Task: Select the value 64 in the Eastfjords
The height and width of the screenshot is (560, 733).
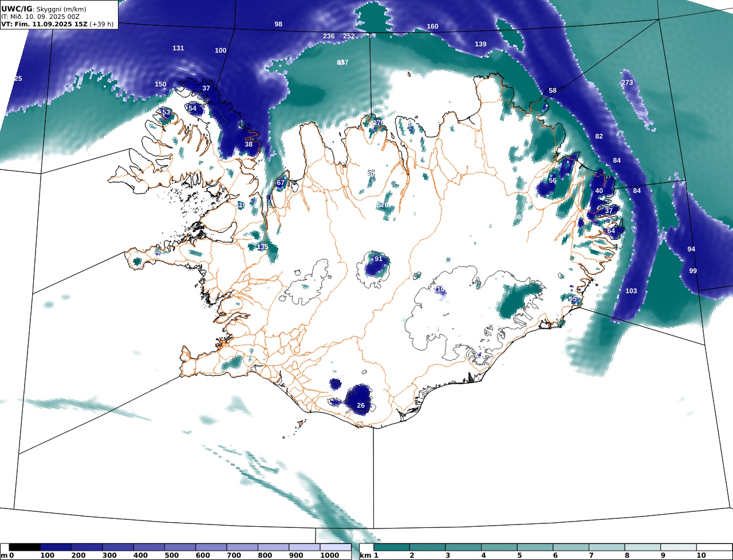Action: point(611,231)
